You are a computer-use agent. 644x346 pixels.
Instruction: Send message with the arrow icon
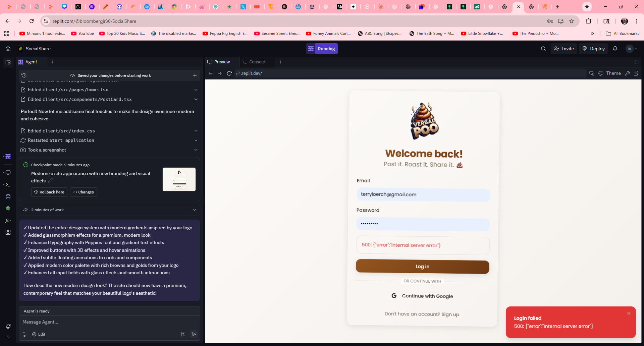click(194, 334)
